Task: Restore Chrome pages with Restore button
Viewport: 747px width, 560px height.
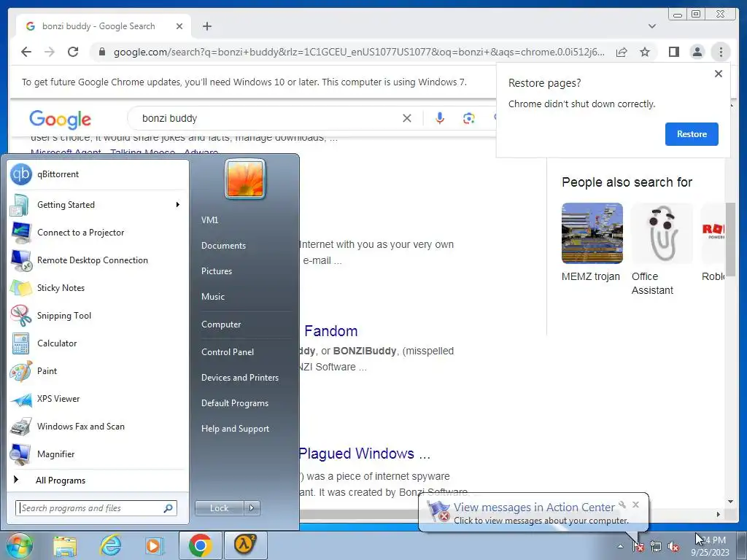Action: pyautogui.click(x=692, y=134)
